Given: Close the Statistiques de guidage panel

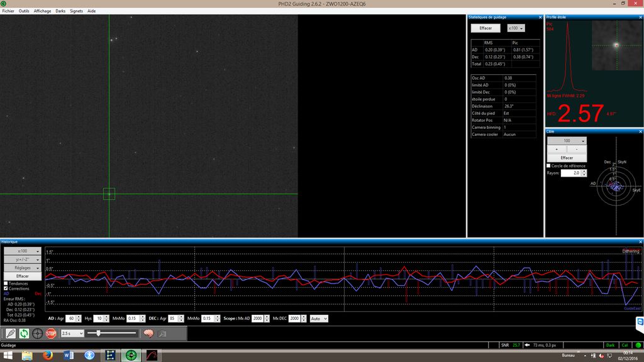Looking at the screenshot, I should point(540,17).
